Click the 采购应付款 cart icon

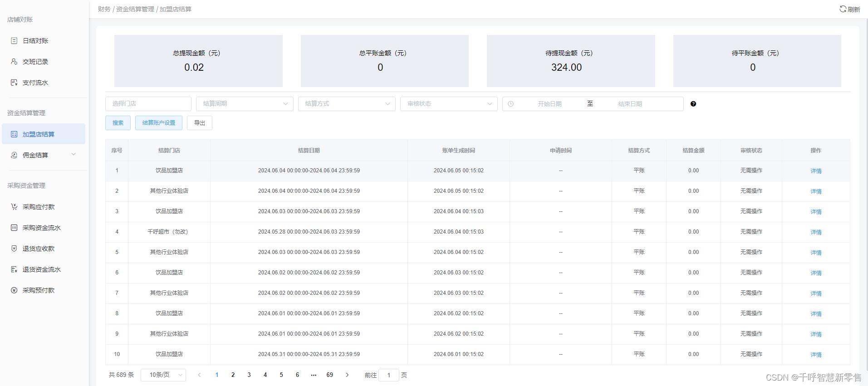click(14, 207)
